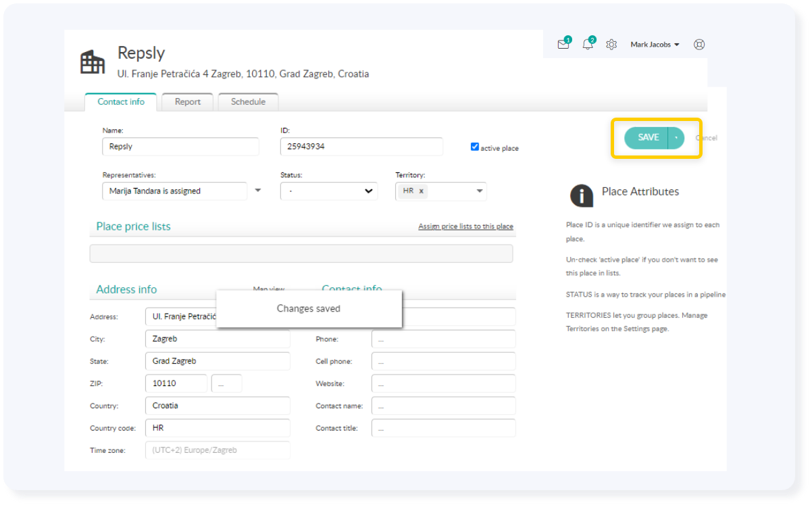
Task: Click the Place Attributes info icon
Action: pyautogui.click(x=582, y=195)
